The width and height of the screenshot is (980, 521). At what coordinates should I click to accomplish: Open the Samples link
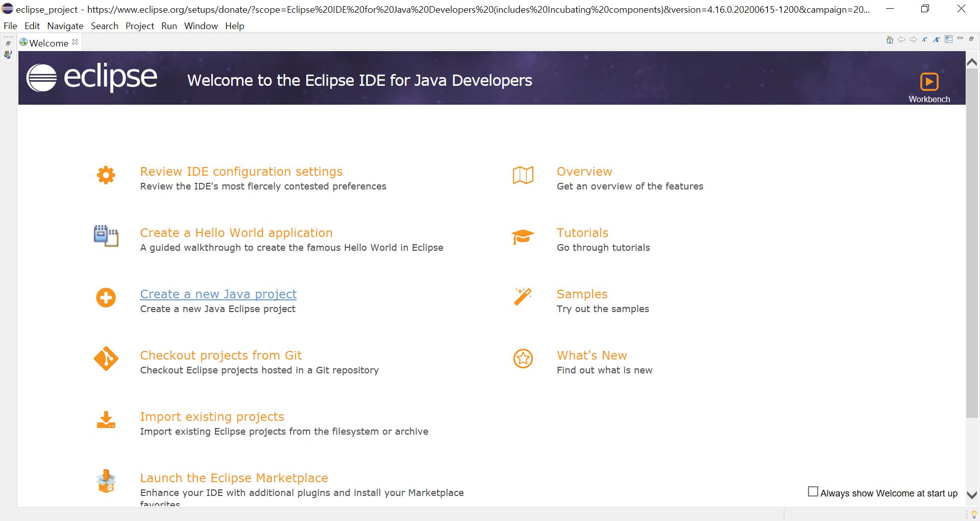582,294
